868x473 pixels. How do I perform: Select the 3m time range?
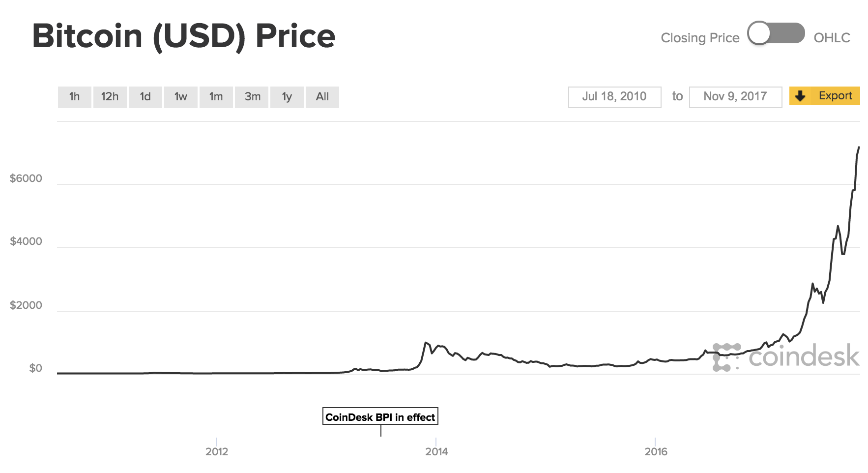[x=251, y=97]
